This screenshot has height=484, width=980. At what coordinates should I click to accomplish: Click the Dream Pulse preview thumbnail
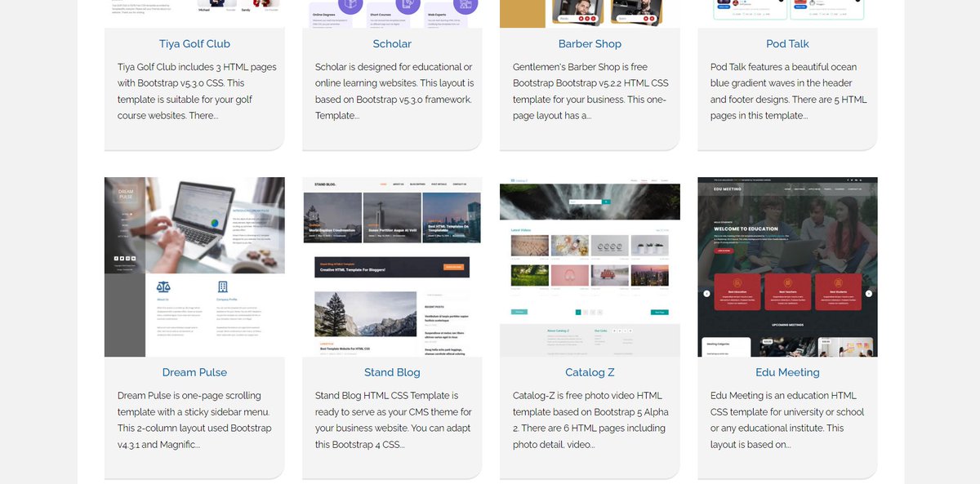[194, 266]
